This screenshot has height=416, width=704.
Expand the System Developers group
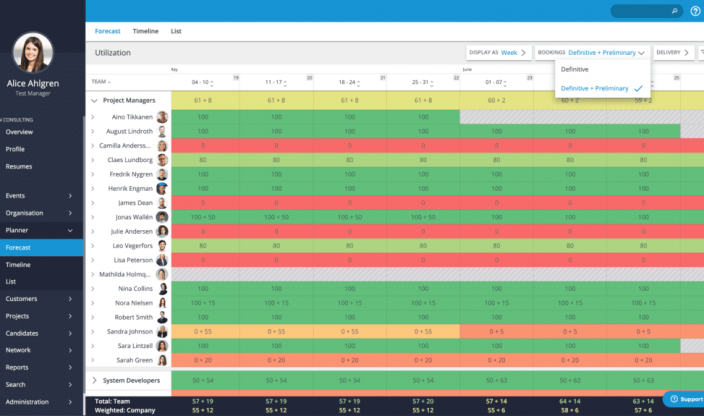point(95,380)
